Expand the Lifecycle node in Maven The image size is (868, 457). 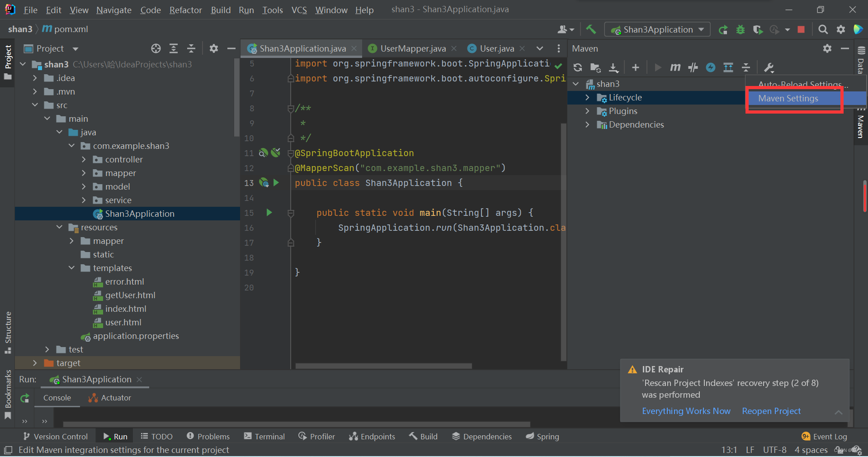coord(587,98)
